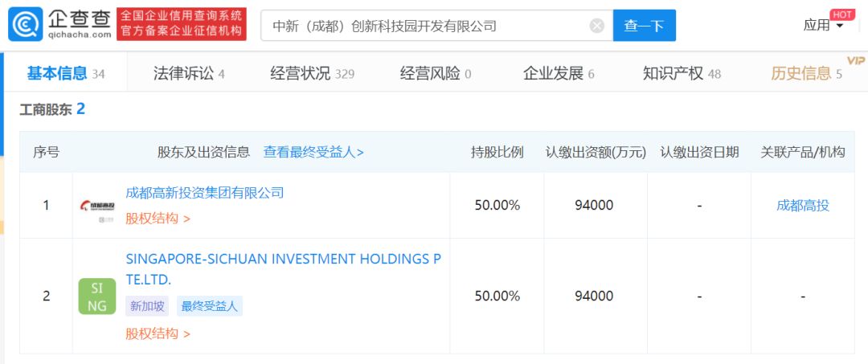
Task: Click 查看最终受益人 link
Action: click(x=313, y=152)
